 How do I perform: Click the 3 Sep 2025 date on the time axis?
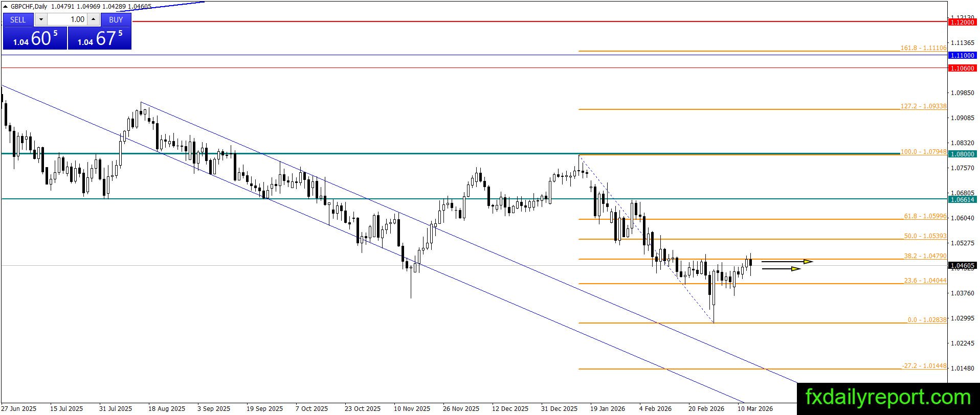point(214,409)
